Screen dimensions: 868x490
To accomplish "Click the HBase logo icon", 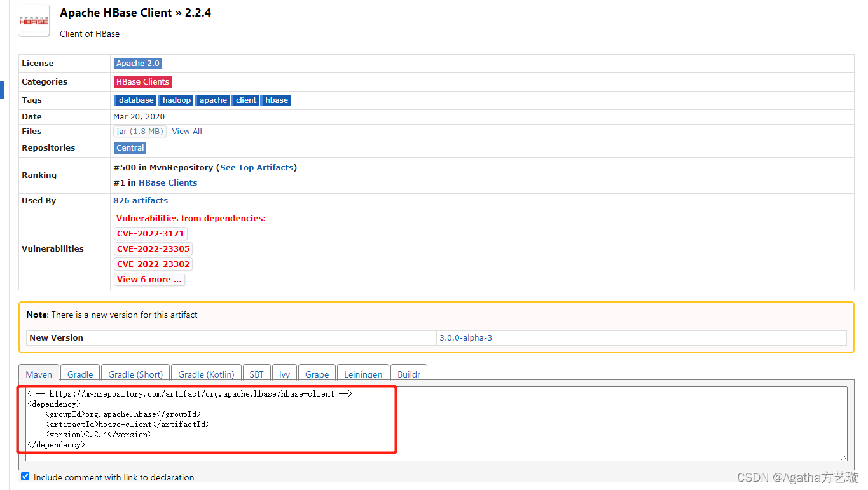I will pyautogui.click(x=34, y=21).
